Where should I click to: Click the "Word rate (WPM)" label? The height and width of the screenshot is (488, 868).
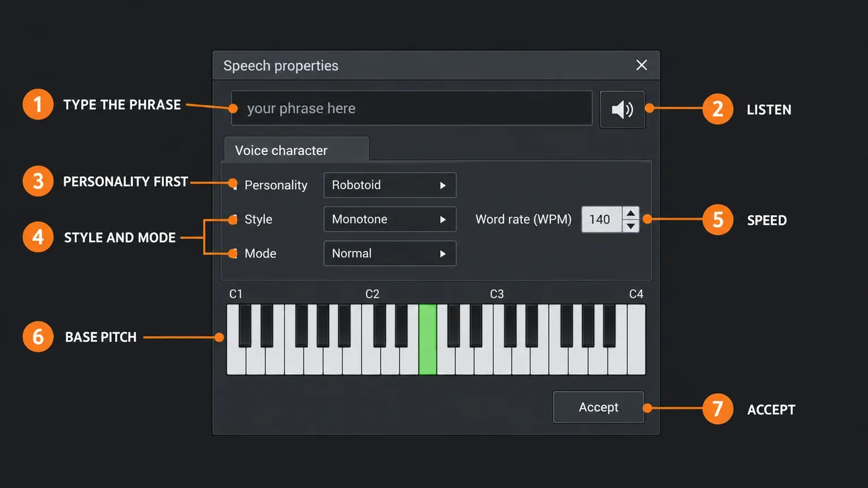tap(523, 219)
